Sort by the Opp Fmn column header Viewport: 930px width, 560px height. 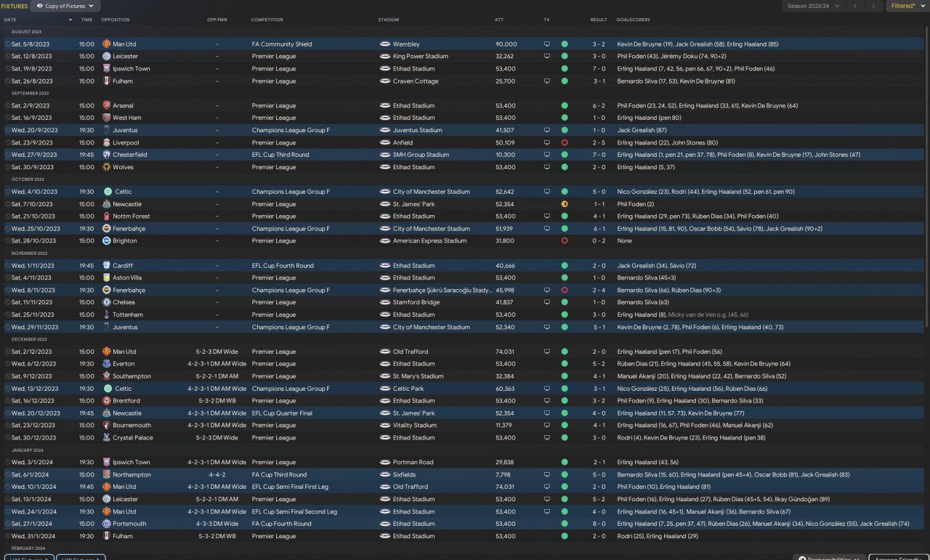[217, 20]
